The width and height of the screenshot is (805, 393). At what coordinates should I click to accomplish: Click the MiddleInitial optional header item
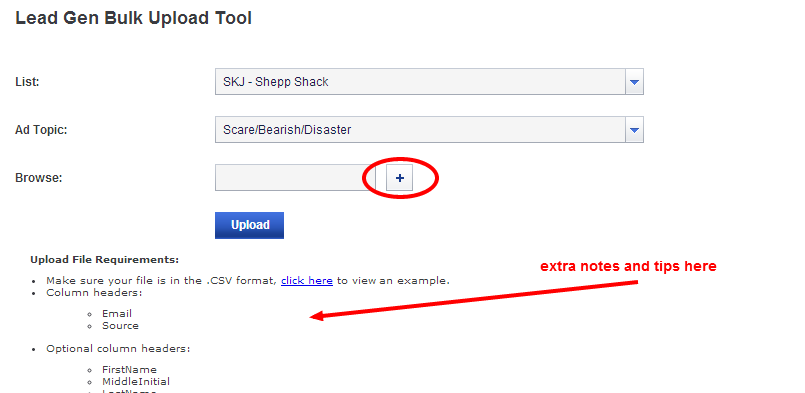tap(136, 382)
